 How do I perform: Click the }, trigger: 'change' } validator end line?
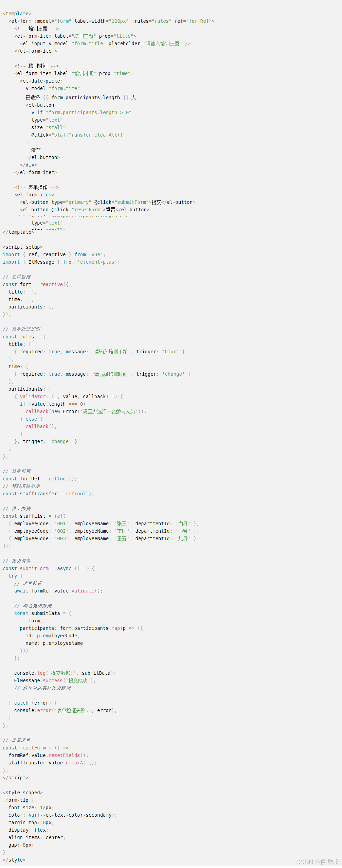click(x=46, y=441)
